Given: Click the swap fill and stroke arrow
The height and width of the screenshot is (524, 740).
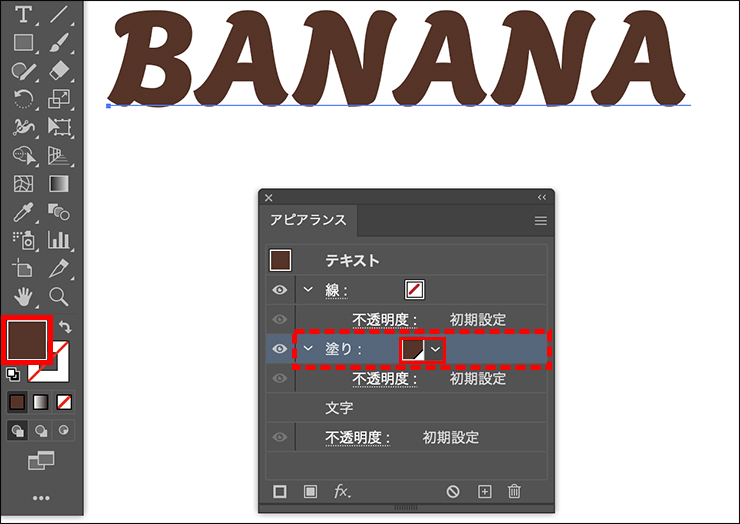Looking at the screenshot, I should (x=65, y=326).
